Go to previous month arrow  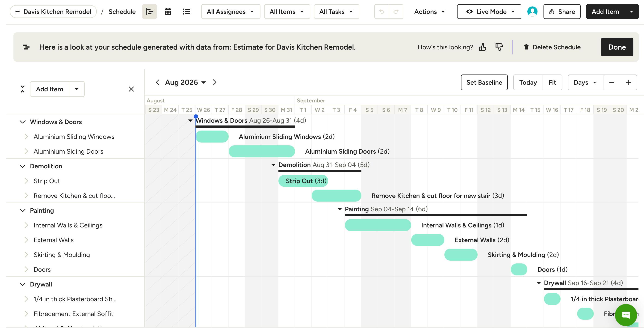[157, 82]
